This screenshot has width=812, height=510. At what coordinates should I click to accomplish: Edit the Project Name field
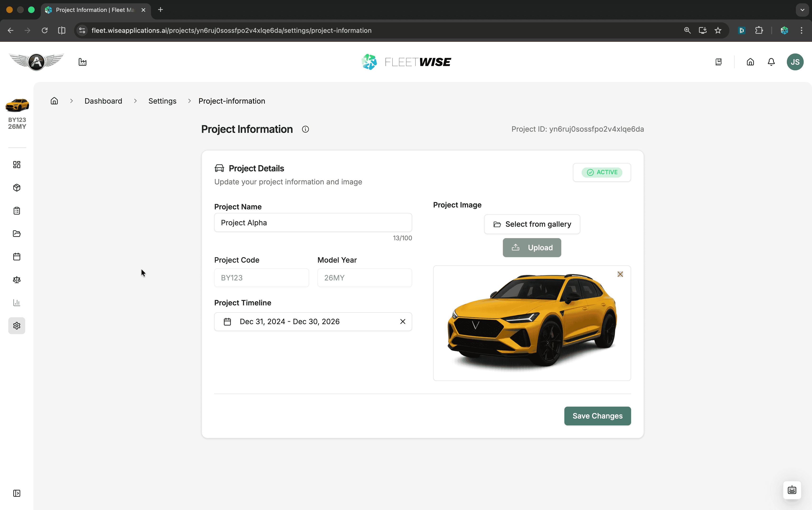tap(313, 223)
